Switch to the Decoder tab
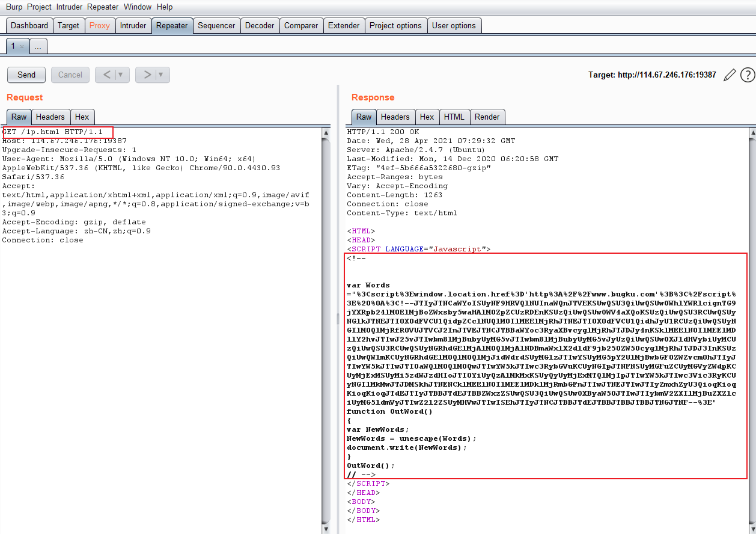The image size is (756, 534). point(260,25)
